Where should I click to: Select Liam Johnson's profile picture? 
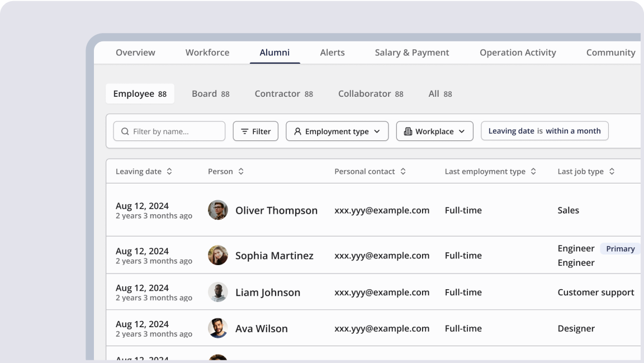(x=217, y=292)
